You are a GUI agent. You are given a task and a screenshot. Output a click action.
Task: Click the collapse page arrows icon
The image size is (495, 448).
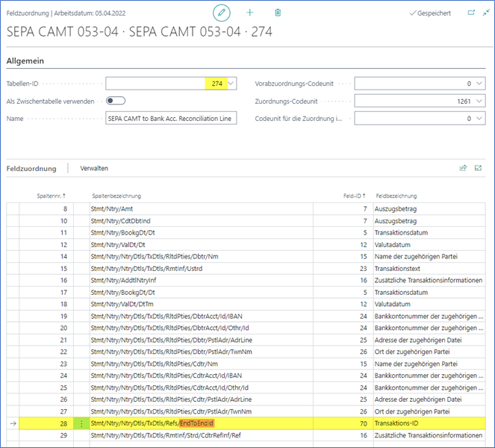tap(486, 13)
